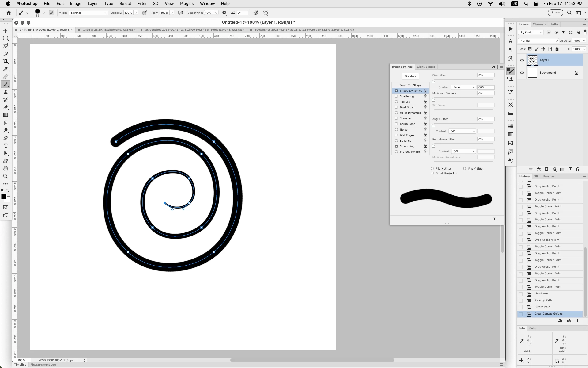Screen dimensions: 588x368
Task: Select the Hand tool
Action: (x=6, y=169)
